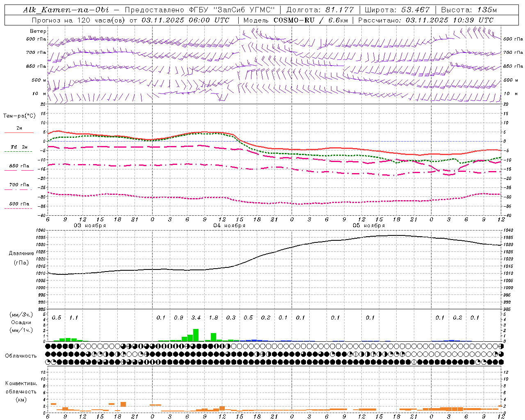Select the Модель COSMO-RU / 6.6км label
The width and height of the screenshot is (525, 420).
(x=295, y=20)
